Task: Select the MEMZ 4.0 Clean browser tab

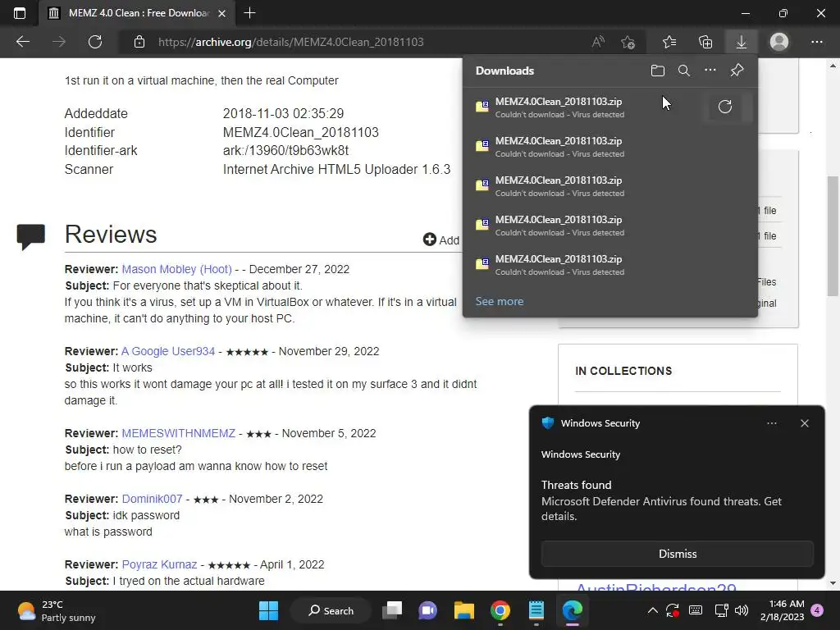Action: [x=137, y=13]
